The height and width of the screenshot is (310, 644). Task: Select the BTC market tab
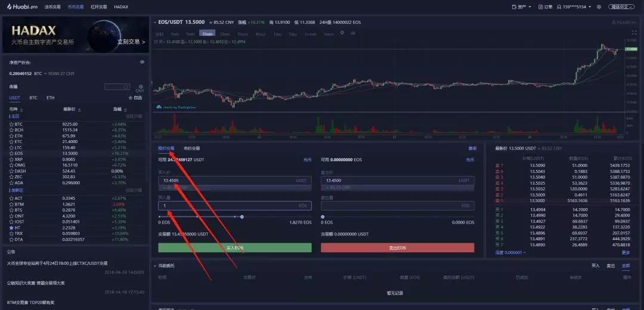[x=33, y=98]
